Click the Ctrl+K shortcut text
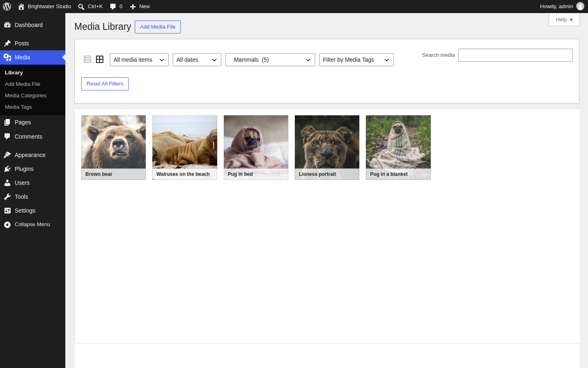The width and height of the screenshot is (588, 368). click(95, 7)
